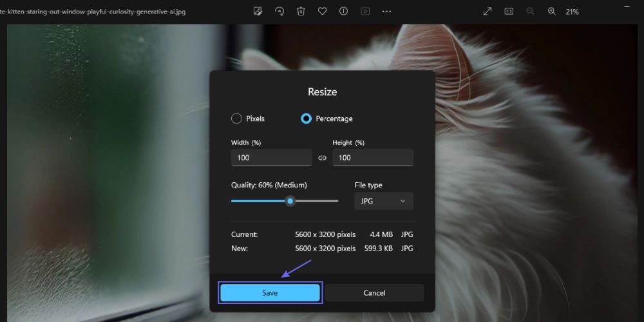Enter full screen with the diagonal arrows icon
644x322 pixels.
(488, 11)
